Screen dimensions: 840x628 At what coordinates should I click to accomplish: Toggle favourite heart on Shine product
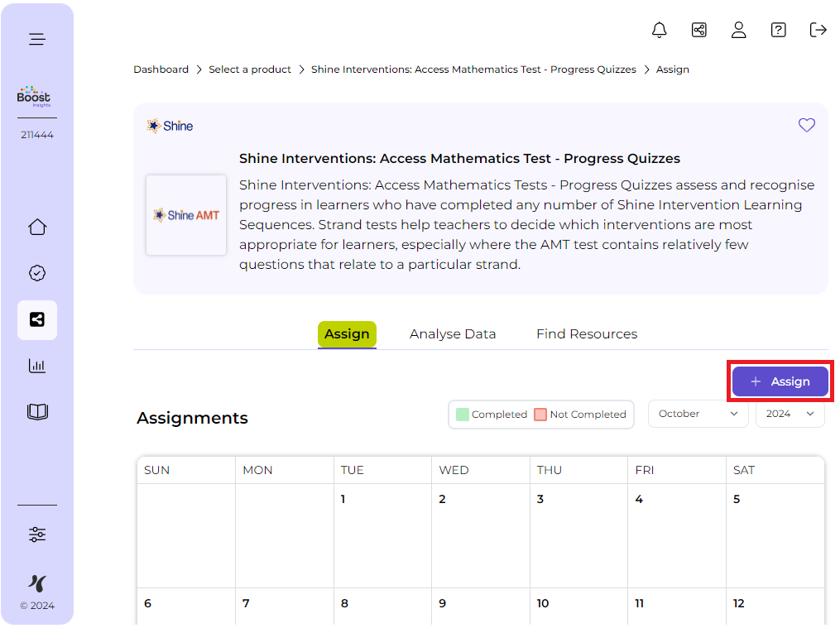tap(806, 125)
